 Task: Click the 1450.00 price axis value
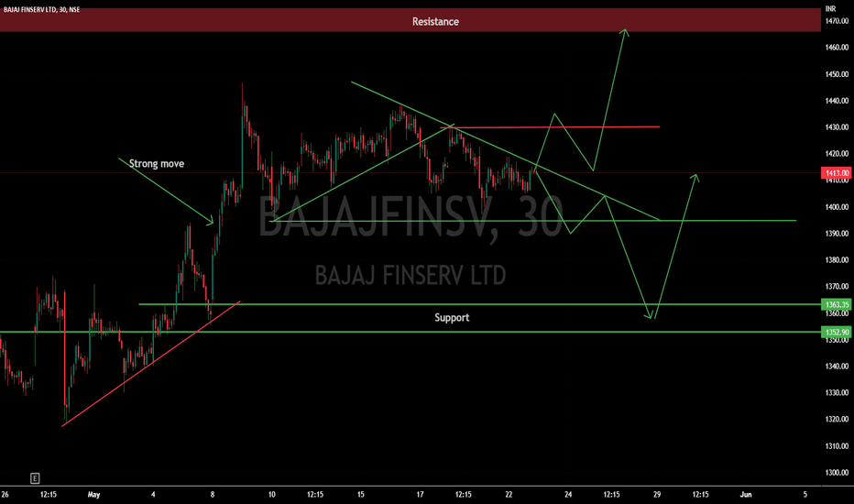(x=838, y=74)
